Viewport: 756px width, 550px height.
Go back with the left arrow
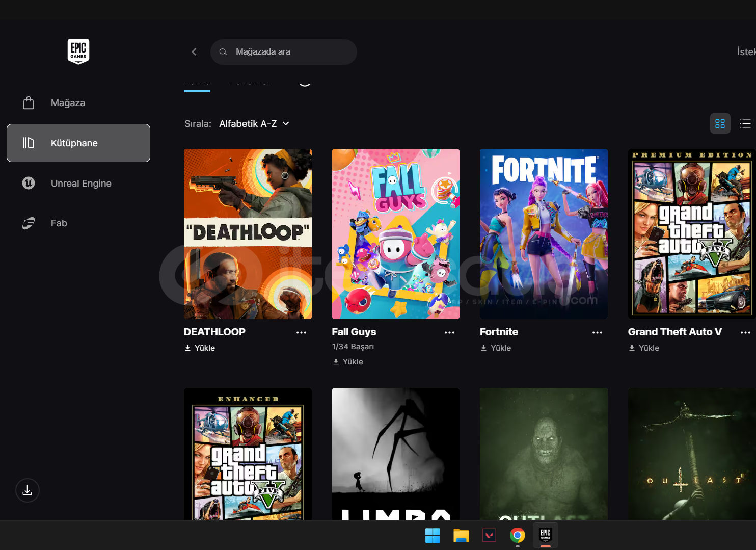194,51
